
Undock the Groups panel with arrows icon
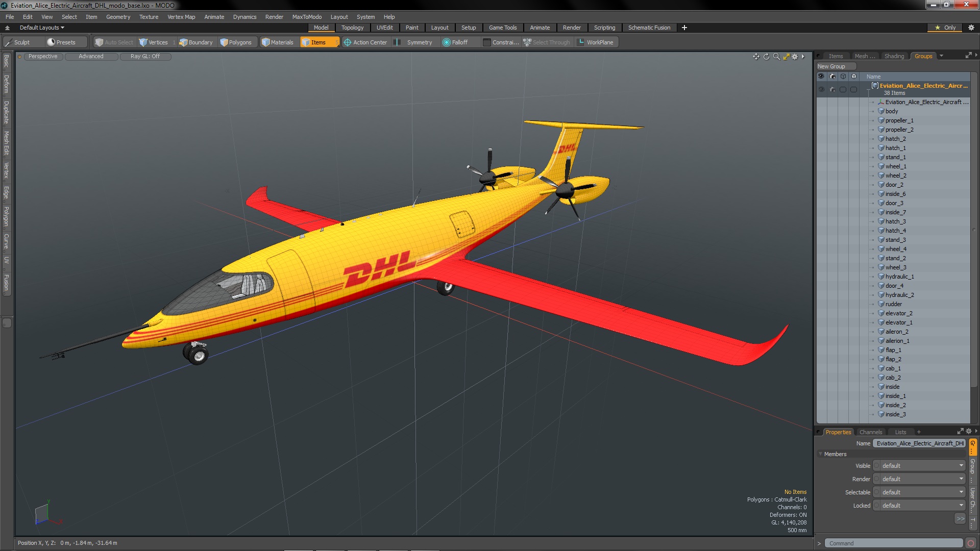point(968,56)
